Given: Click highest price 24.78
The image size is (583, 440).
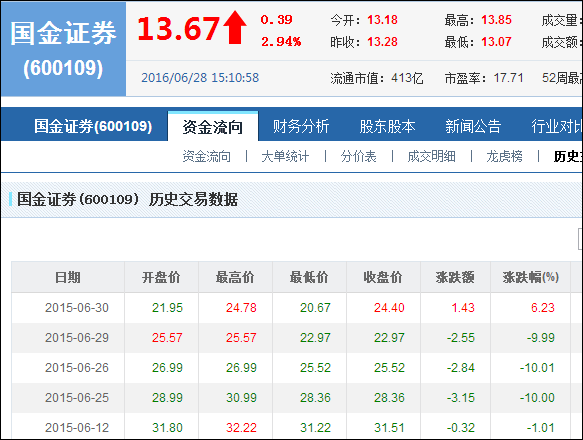Looking at the screenshot, I should [241, 308].
